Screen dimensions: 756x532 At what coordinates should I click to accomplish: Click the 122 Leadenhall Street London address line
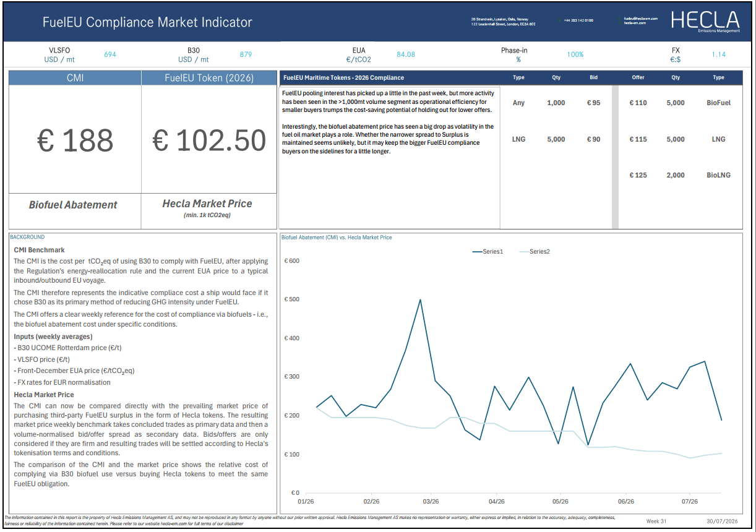[503, 24]
